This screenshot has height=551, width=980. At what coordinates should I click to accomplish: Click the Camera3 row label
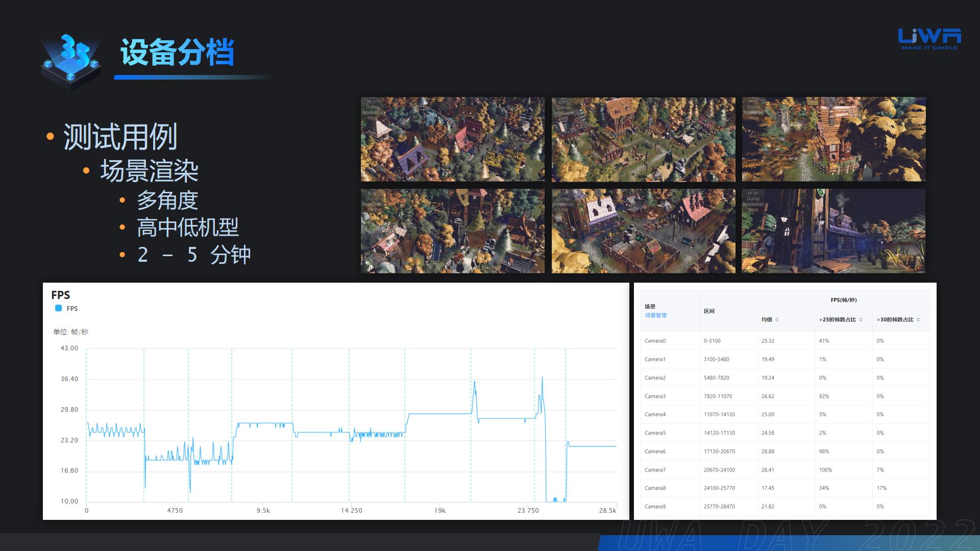pos(655,396)
